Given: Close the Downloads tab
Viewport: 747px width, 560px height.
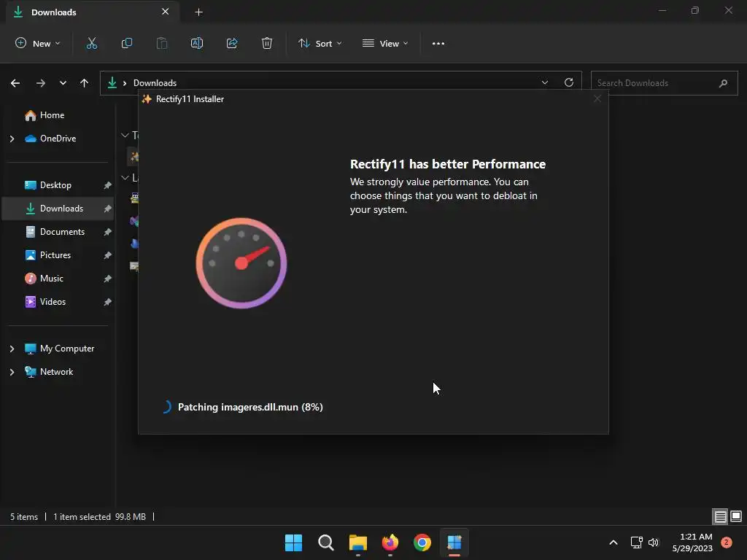Looking at the screenshot, I should [x=166, y=12].
